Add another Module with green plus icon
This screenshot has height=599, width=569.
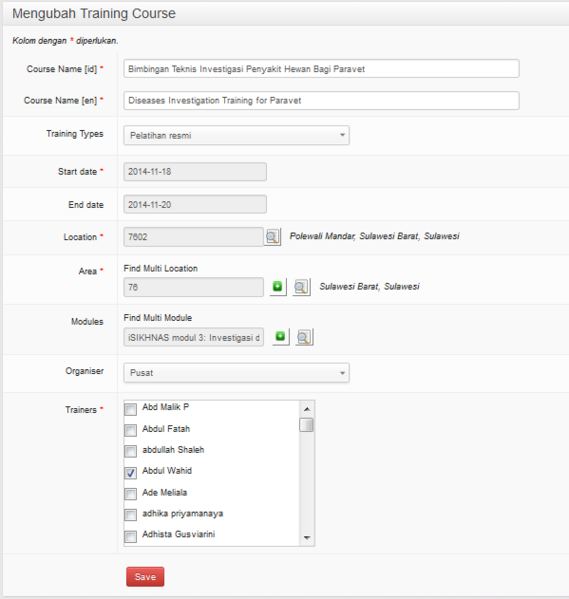(280, 337)
